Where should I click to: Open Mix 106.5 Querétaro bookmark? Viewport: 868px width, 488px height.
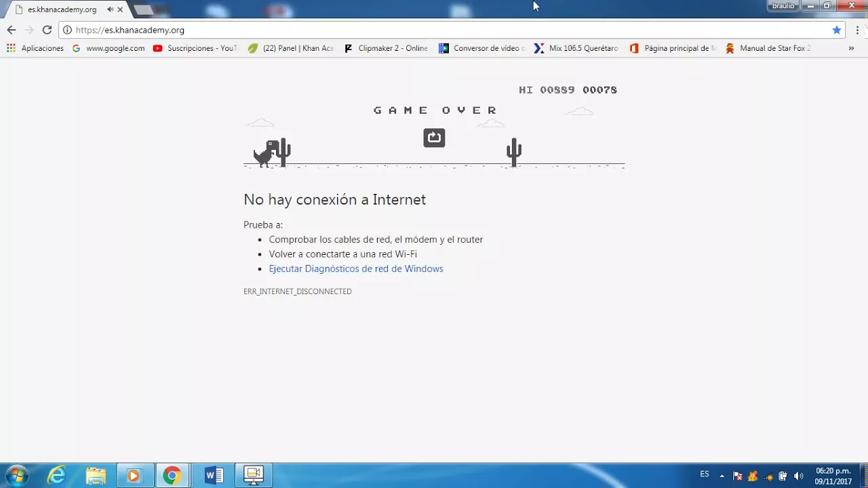(x=576, y=48)
